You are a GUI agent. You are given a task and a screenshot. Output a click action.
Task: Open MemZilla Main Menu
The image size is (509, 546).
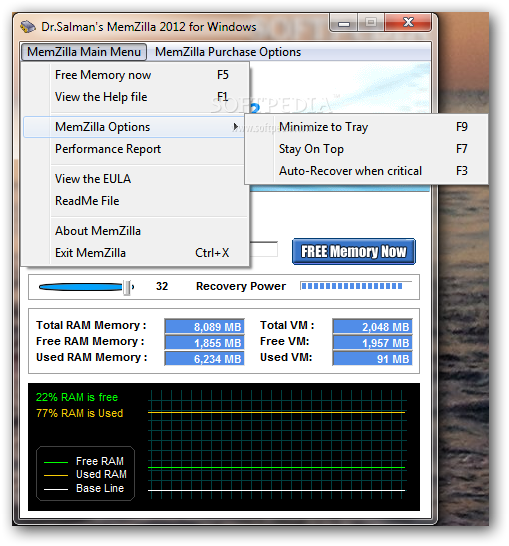click(x=84, y=52)
